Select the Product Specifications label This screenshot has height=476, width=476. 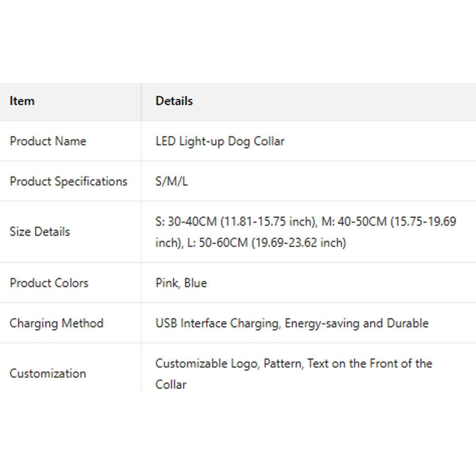pyautogui.click(x=68, y=181)
